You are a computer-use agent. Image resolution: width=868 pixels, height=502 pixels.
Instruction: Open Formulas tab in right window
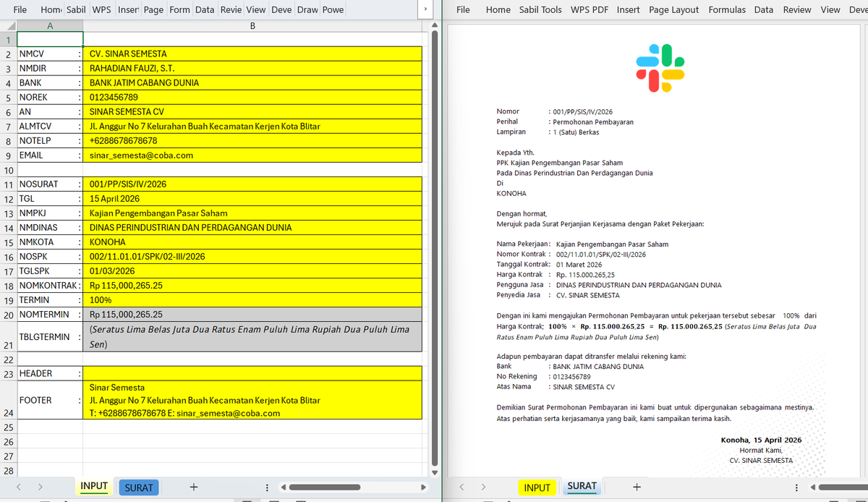click(727, 9)
